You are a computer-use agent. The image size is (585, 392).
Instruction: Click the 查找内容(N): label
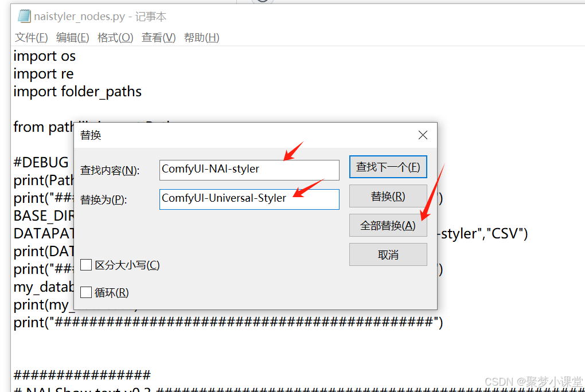(110, 170)
